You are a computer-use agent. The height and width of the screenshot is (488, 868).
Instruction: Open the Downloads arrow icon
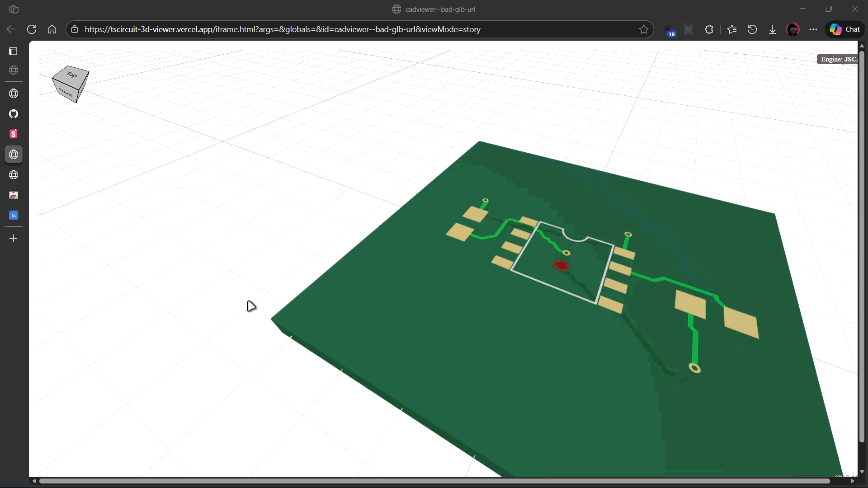(773, 29)
